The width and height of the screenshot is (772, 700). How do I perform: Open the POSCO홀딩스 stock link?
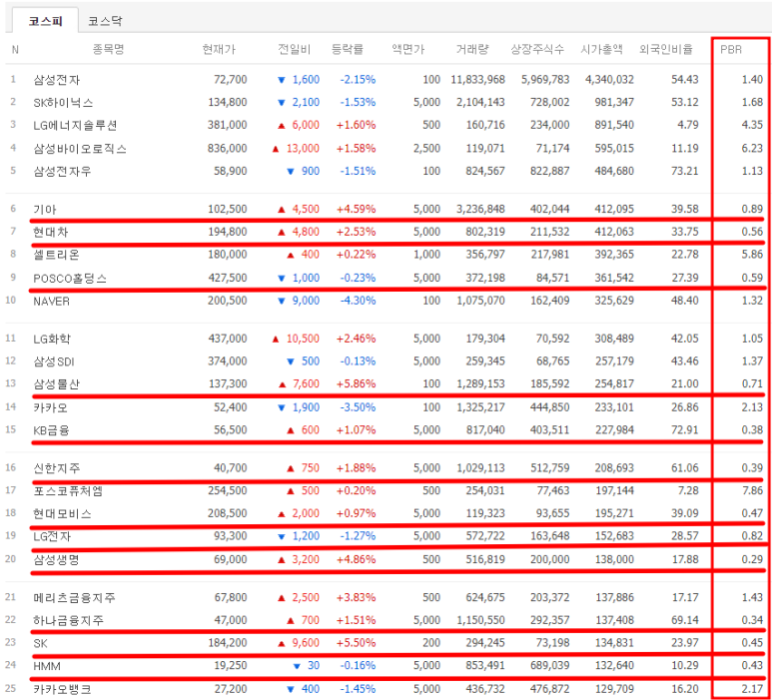[x=70, y=279]
